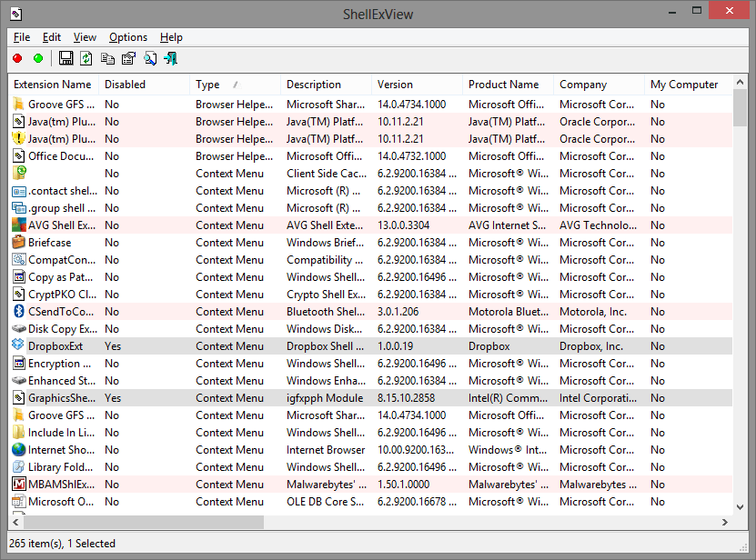Image resolution: width=756 pixels, height=560 pixels.
Task: Select the AVG Shell Ex... row icon
Action: coord(18,225)
